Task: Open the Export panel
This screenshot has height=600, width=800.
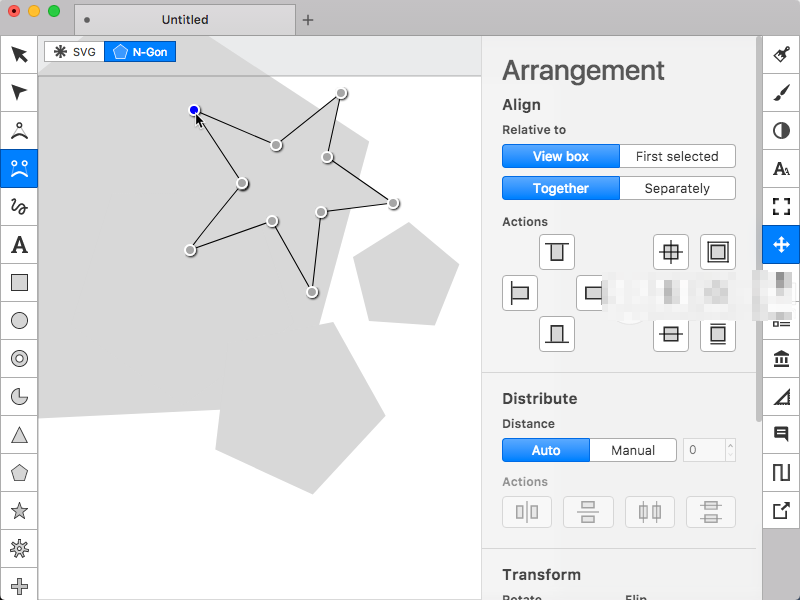Action: [x=781, y=510]
